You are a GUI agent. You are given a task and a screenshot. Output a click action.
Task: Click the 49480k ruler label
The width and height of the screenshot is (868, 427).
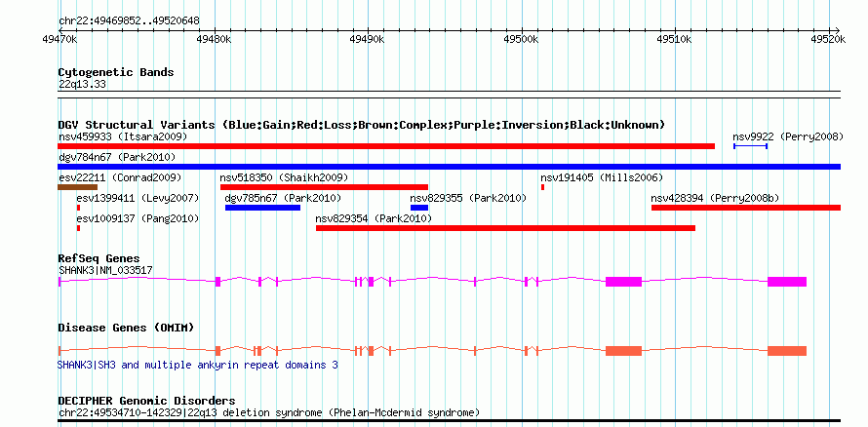pyautogui.click(x=214, y=39)
